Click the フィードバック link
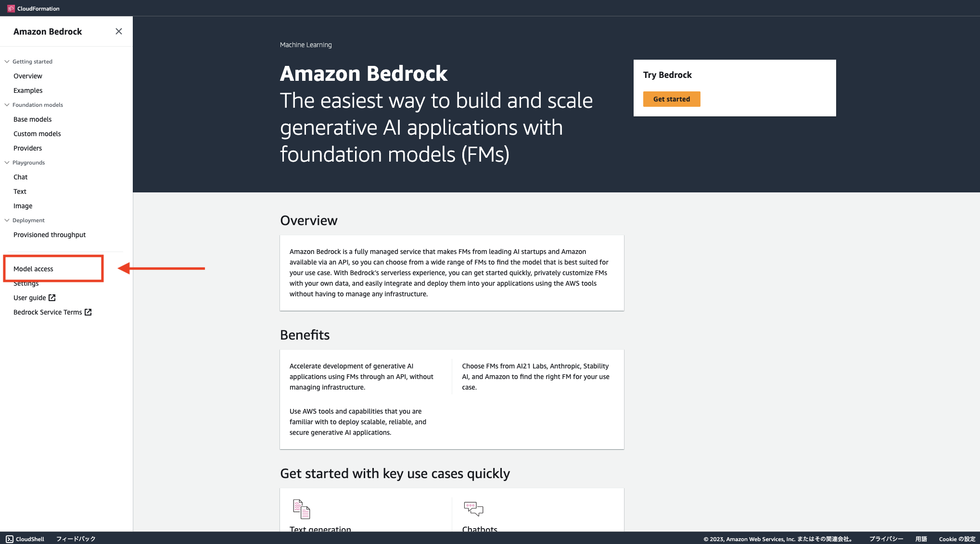 [x=75, y=539]
